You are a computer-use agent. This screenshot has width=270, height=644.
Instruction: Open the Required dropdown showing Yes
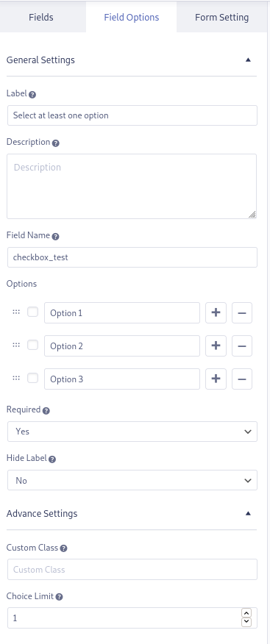tap(132, 432)
